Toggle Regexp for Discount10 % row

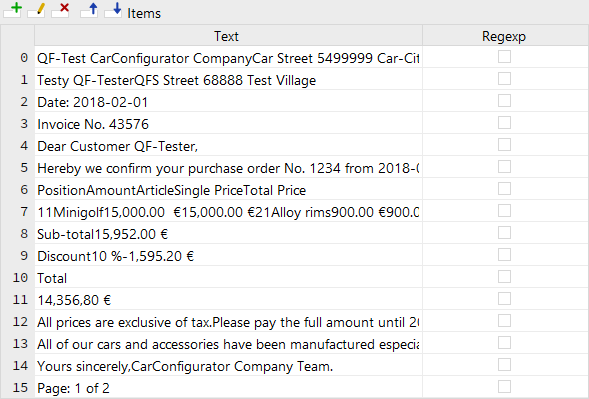click(504, 255)
